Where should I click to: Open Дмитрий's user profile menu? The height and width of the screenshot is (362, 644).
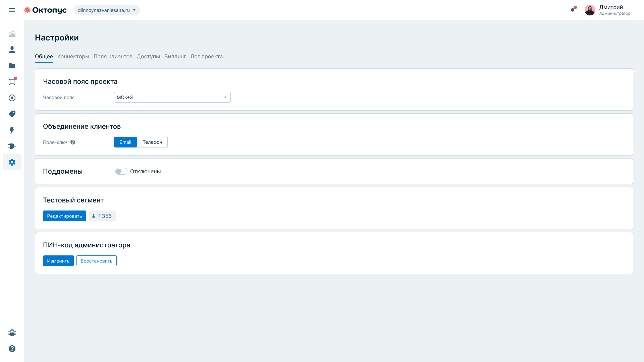point(608,10)
